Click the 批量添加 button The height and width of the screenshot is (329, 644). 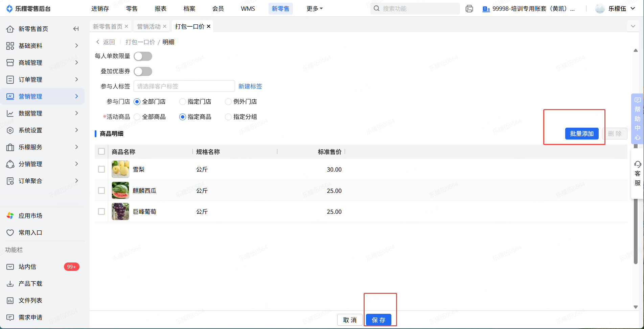(x=581, y=134)
